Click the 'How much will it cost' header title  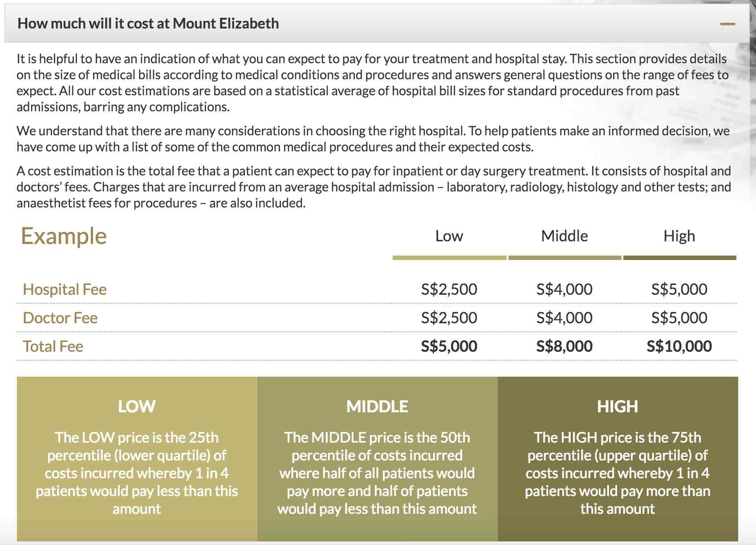pos(148,24)
